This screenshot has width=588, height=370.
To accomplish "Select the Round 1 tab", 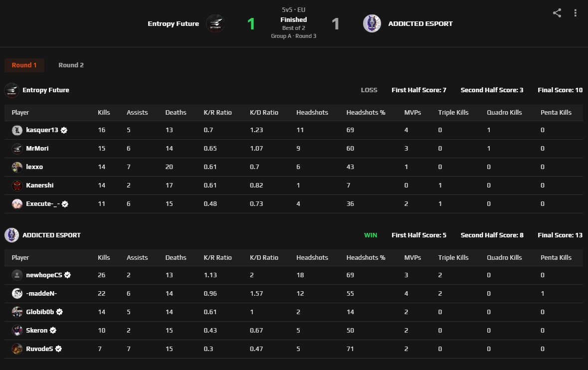I will pos(24,65).
